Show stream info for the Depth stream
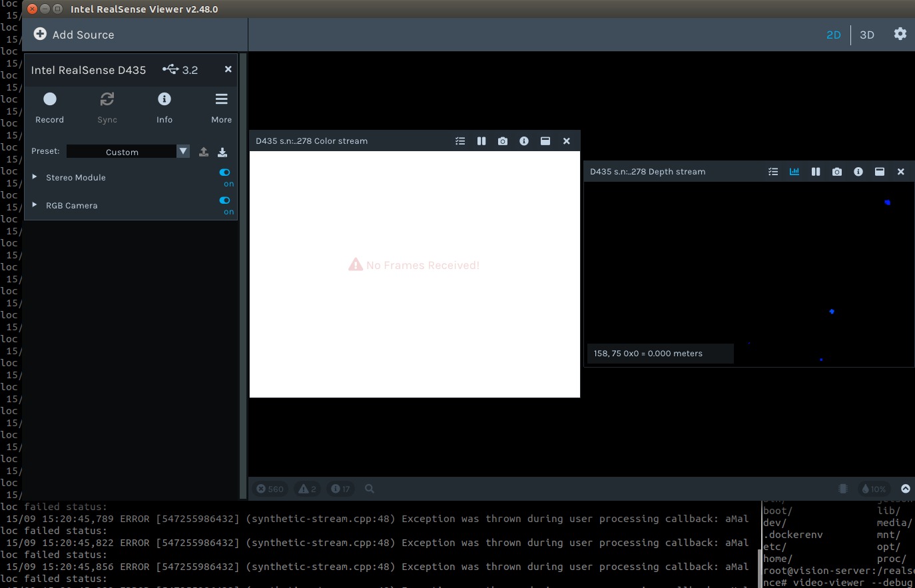915x588 pixels. coord(858,171)
